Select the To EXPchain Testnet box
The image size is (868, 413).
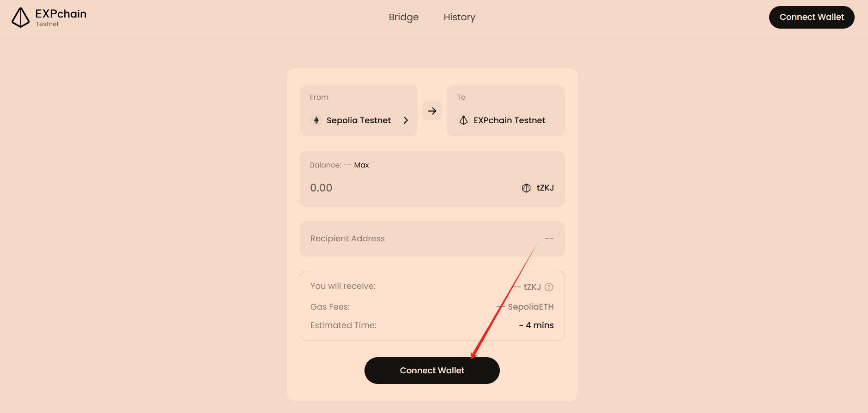tap(506, 111)
